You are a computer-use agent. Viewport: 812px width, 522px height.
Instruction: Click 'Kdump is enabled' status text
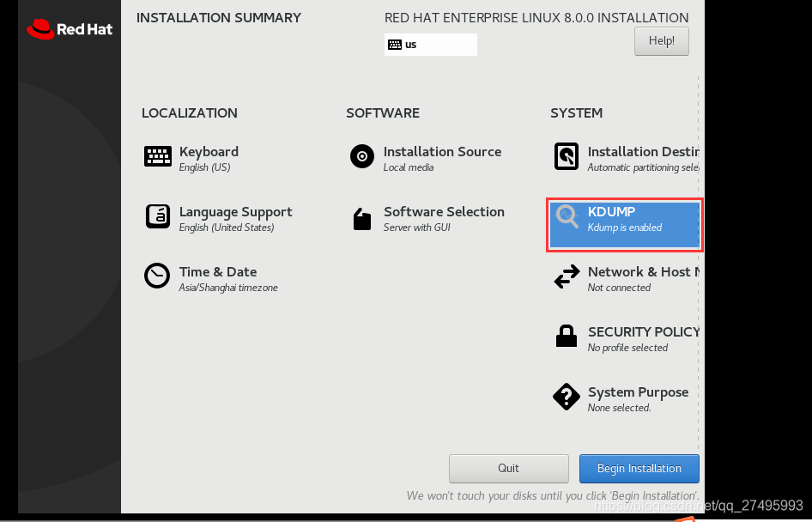pyautogui.click(x=625, y=228)
